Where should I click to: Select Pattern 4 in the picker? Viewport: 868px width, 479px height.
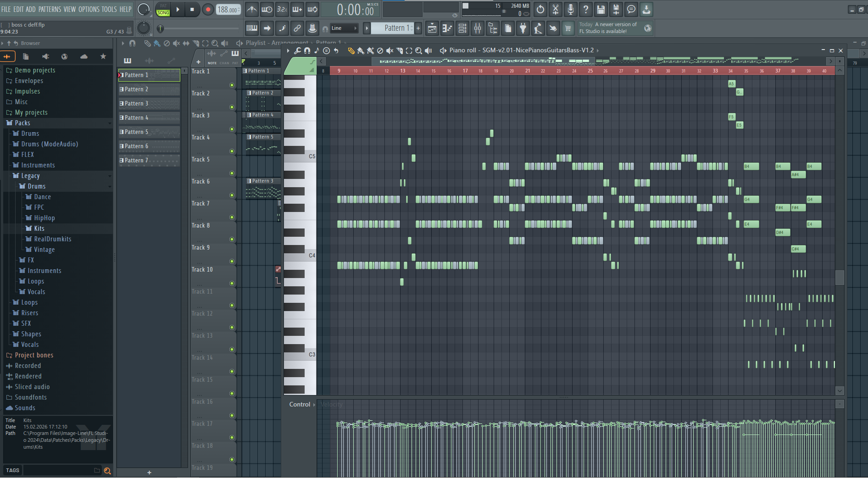coord(149,118)
